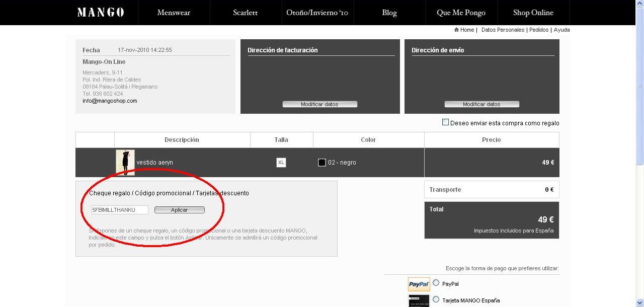Modify shipping address data (Dirección de envío)
This screenshot has height=307, width=644.
pos(481,104)
